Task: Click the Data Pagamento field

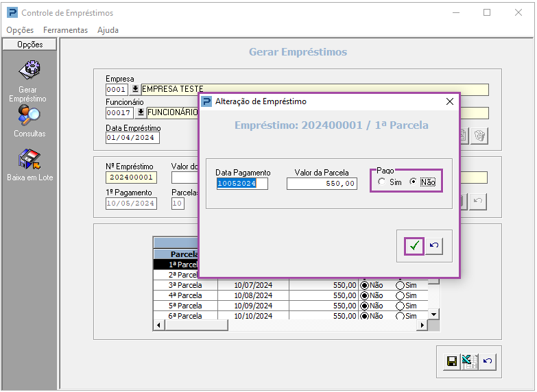Action: coord(242,184)
